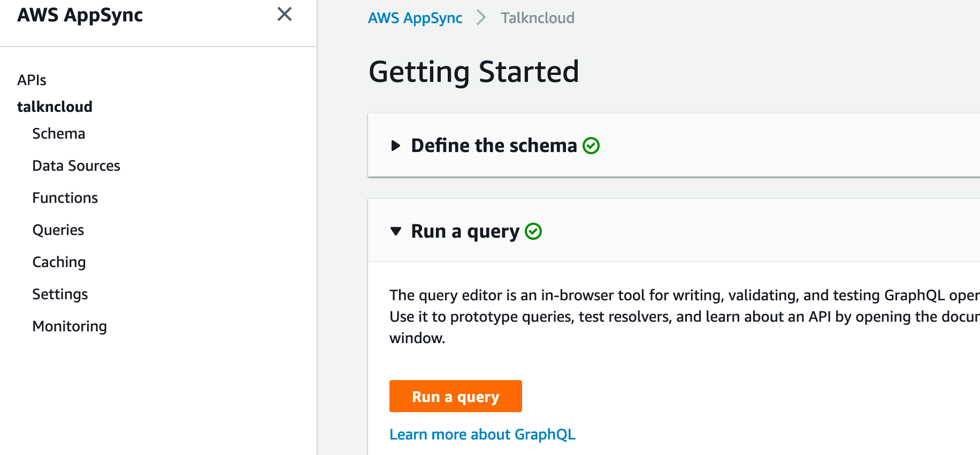980x455 pixels.
Task: Follow the Learn more about GraphQL link
Action: point(483,435)
